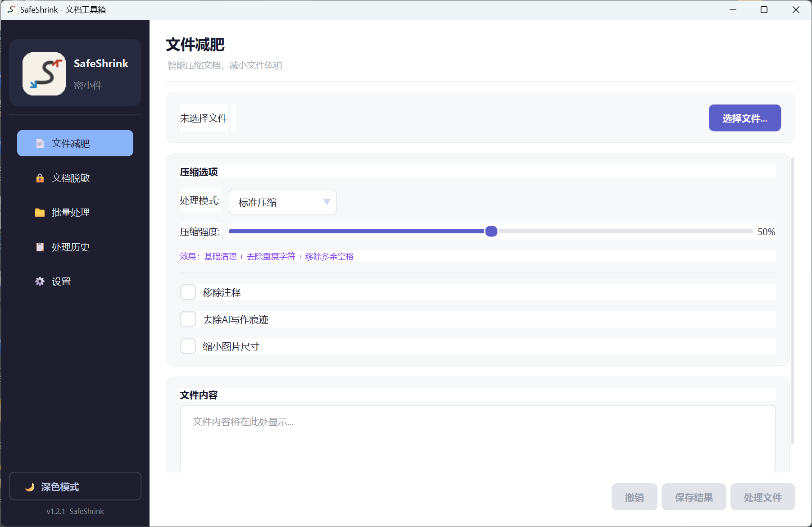Screen dimensions: 812x527
Task: Open the 设置 section
Action: tap(75, 282)
